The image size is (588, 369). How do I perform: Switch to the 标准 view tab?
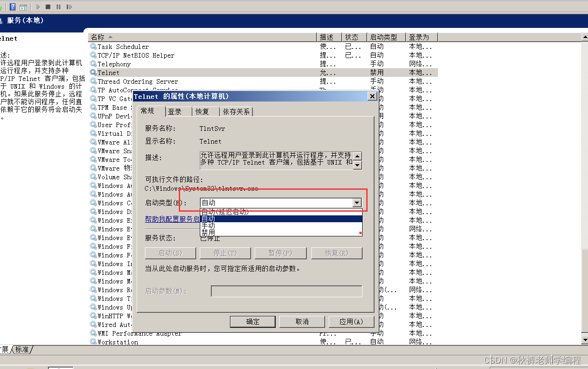(22, 349)
